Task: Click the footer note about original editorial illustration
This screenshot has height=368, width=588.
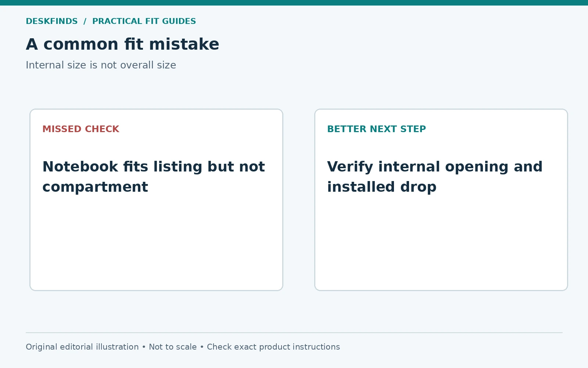Action: point(183,347)
